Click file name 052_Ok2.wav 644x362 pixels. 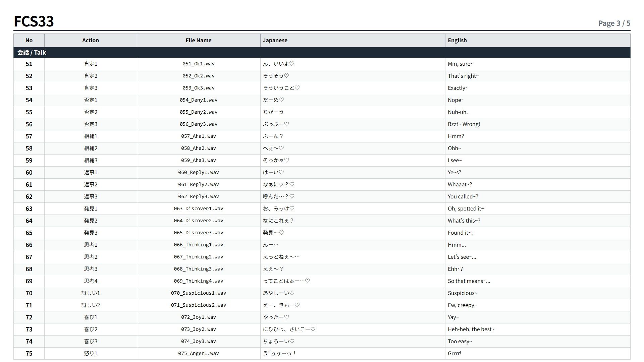(199, 76)
